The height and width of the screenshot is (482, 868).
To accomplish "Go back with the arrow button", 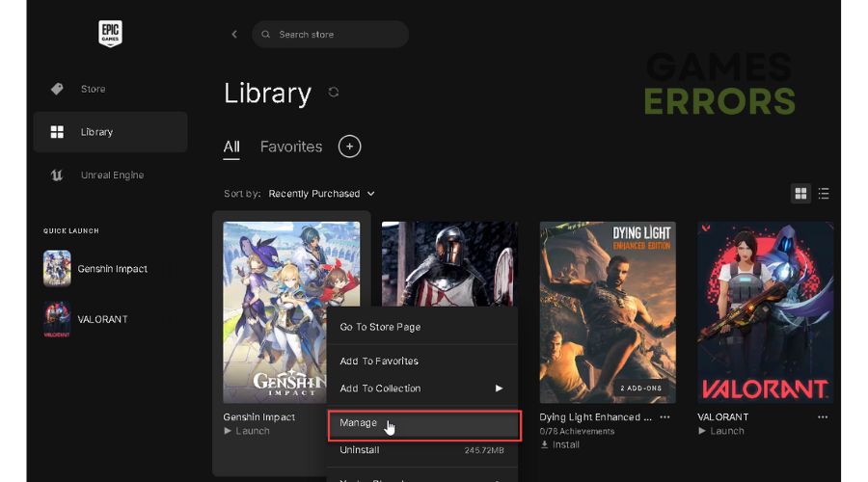I will tap(234, 35).
